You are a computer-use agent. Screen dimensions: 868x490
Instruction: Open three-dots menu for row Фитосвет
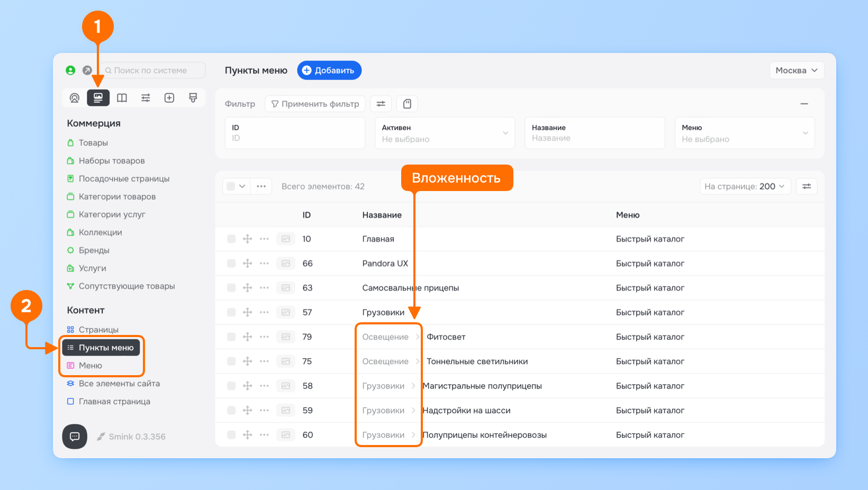pyautogui.click(x=264, y=337)
